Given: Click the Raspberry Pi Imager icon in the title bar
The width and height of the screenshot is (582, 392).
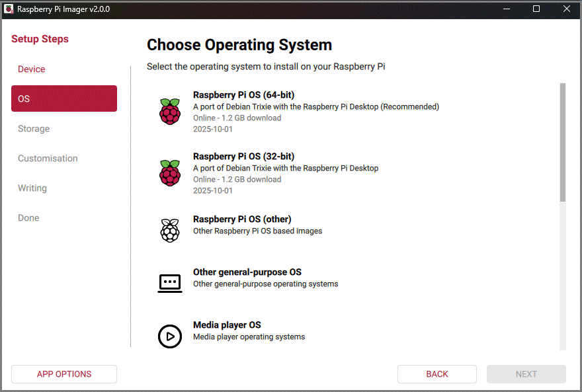Looking at the screenshot, I should (x=9, y=9).
